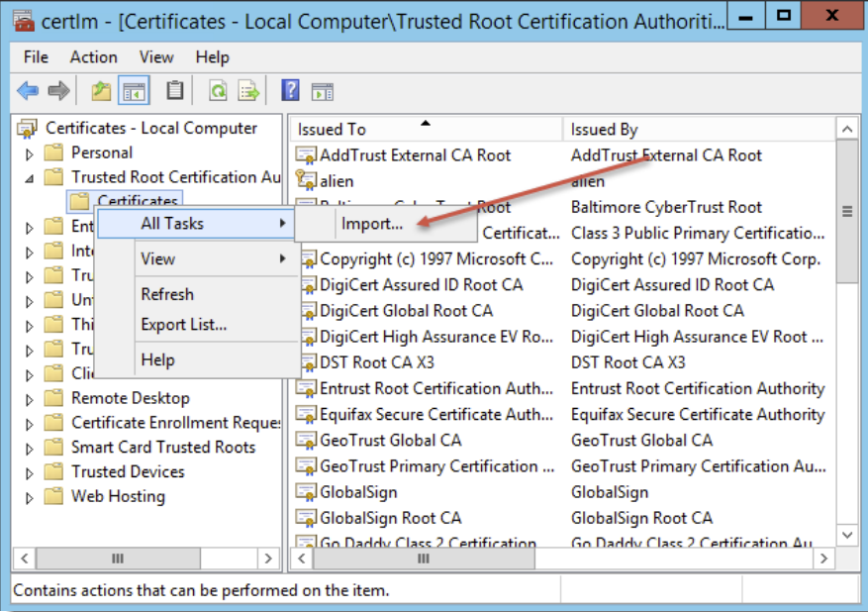Viewport: 868px width, 612px height.
Task: Toggle Show/Hide Console Tree icon
Action: 134,90
